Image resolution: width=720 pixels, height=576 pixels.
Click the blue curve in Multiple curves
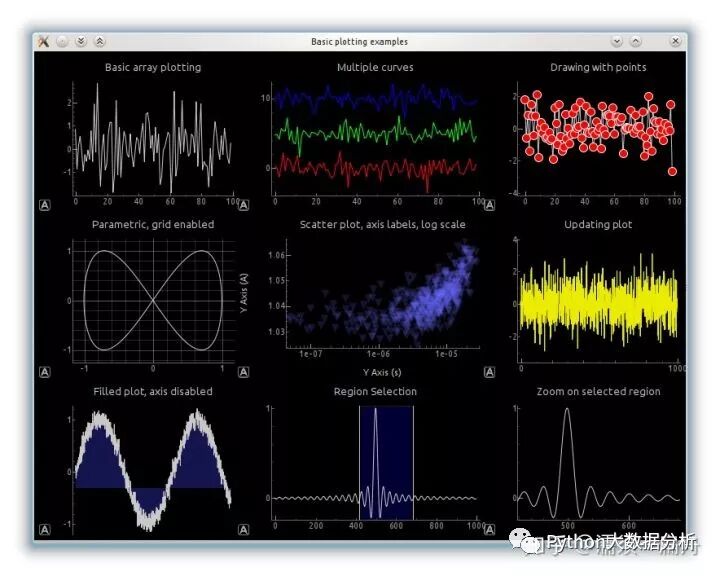(376, 98)
